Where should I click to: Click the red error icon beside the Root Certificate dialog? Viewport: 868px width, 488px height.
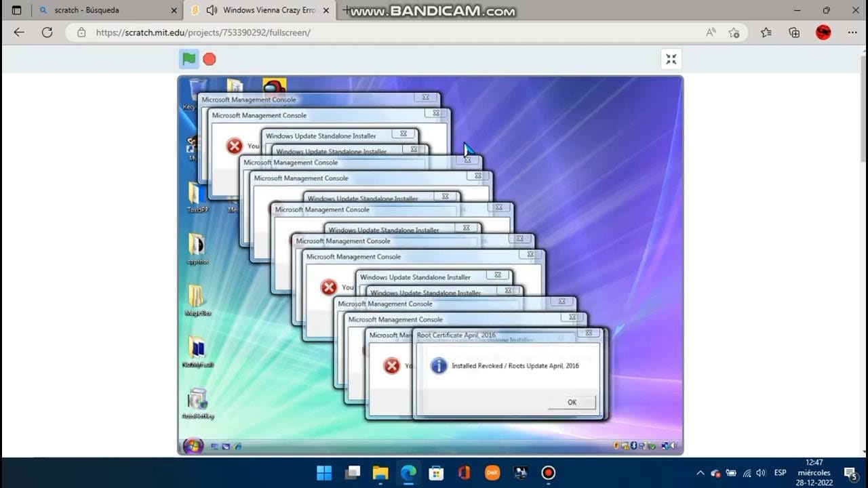pyautogui.click(x=391, y=366)
